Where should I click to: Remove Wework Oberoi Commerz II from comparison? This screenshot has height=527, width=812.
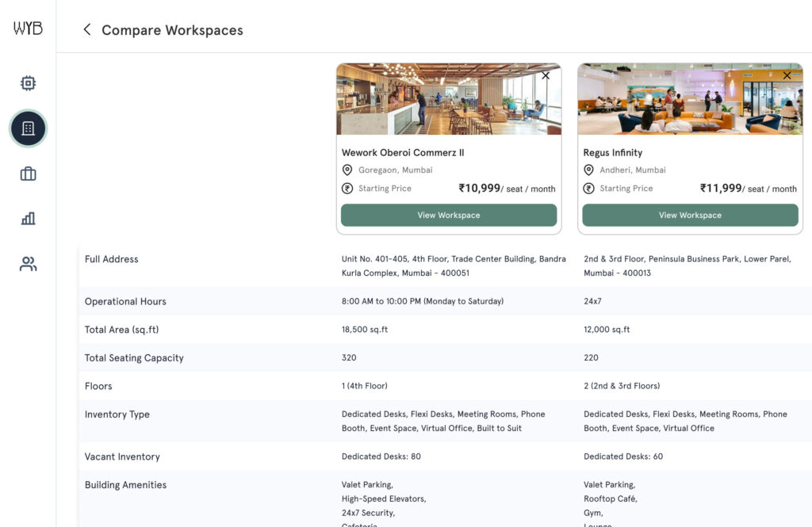point(546,76)
